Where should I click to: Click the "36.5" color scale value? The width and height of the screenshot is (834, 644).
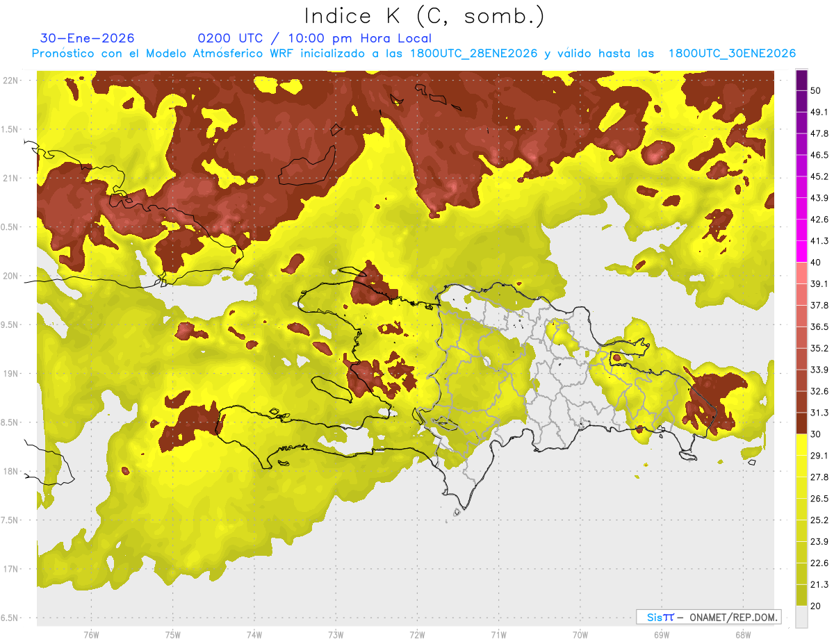pos(819,327)
